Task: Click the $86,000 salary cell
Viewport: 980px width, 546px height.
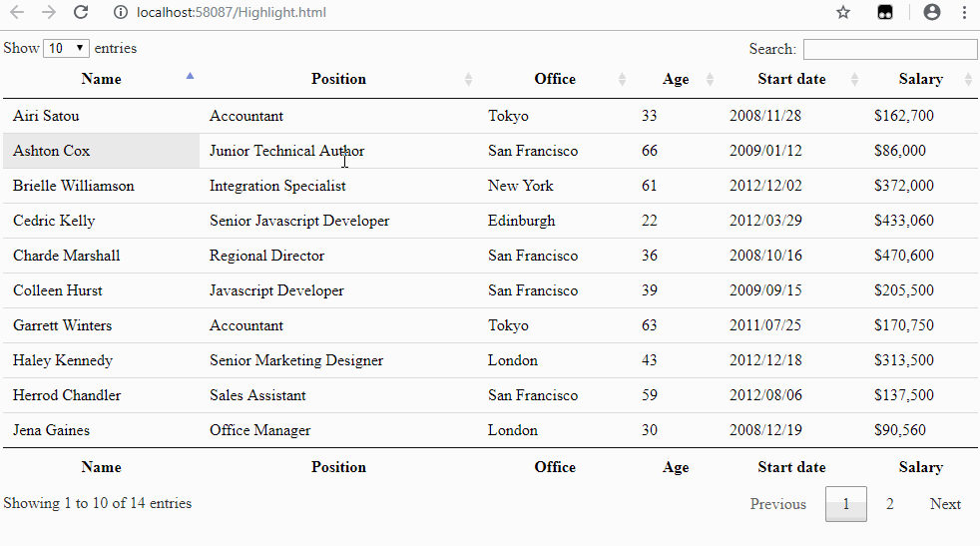Action: [x=921, y=151]
